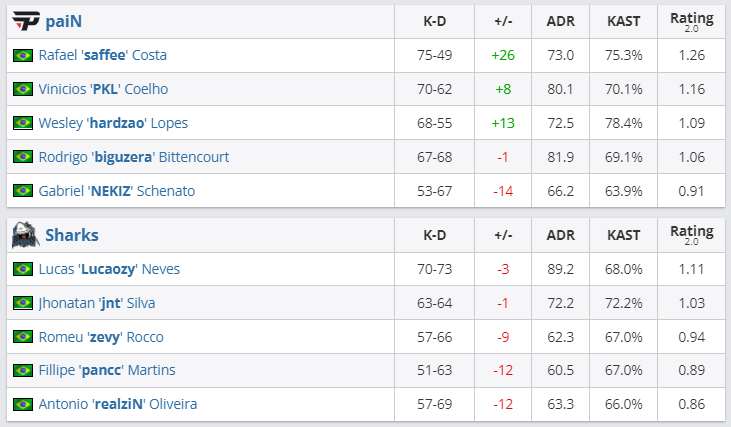The width and height of the screenshot is (731, 427).
Task: Click the Brazil flag beside PKL
Action: click(x=22, y=89)
